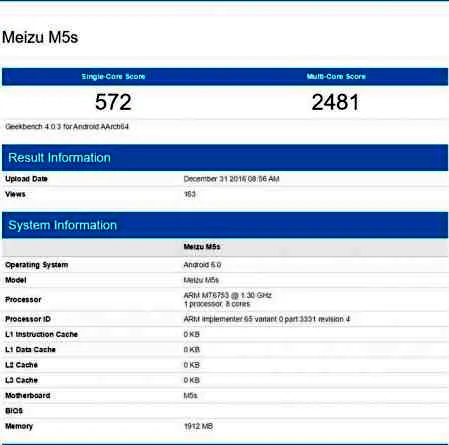Click the L1 Instruction Cache row label
Viewport: 449px width, 445px height.
click(41, 334)
